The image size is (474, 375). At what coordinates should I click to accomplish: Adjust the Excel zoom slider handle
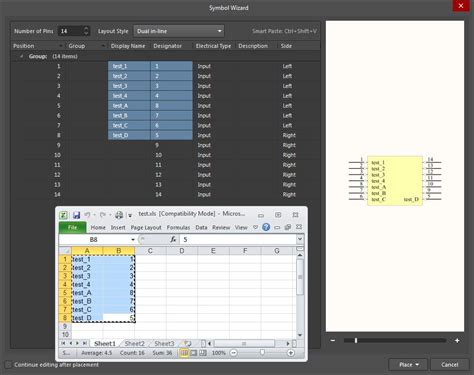(262, 352)
